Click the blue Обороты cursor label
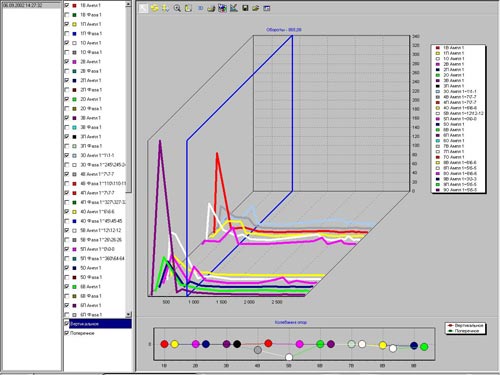 [284, 30]
